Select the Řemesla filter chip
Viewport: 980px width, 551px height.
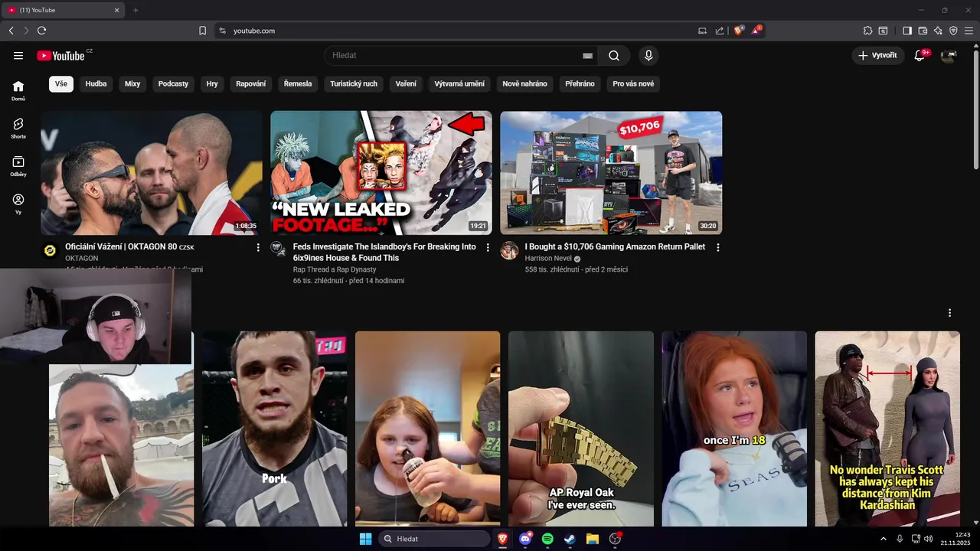point(298,83)
